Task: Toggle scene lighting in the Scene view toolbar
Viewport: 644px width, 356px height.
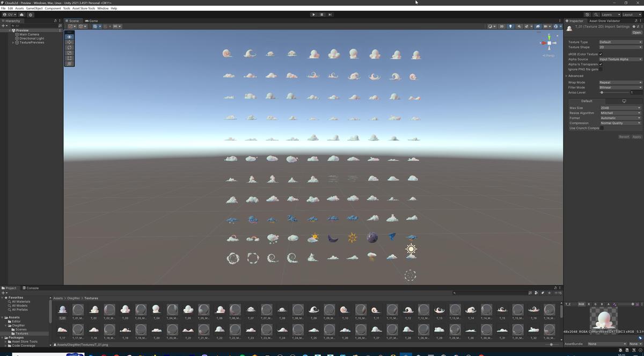Action: pyautogui.click(x=510, y=26)
